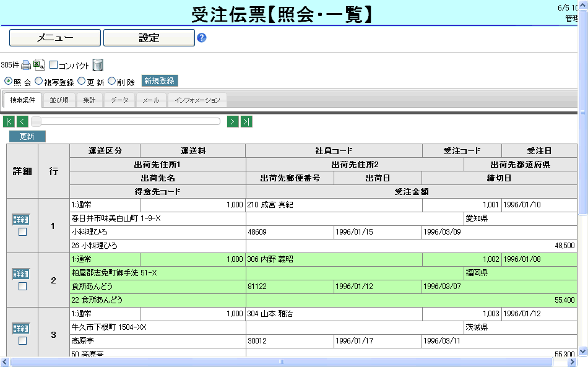Open the インフォメーション tab
This screenshot has width=588, height=367.
pyautogui.click(x=197, y=100)
